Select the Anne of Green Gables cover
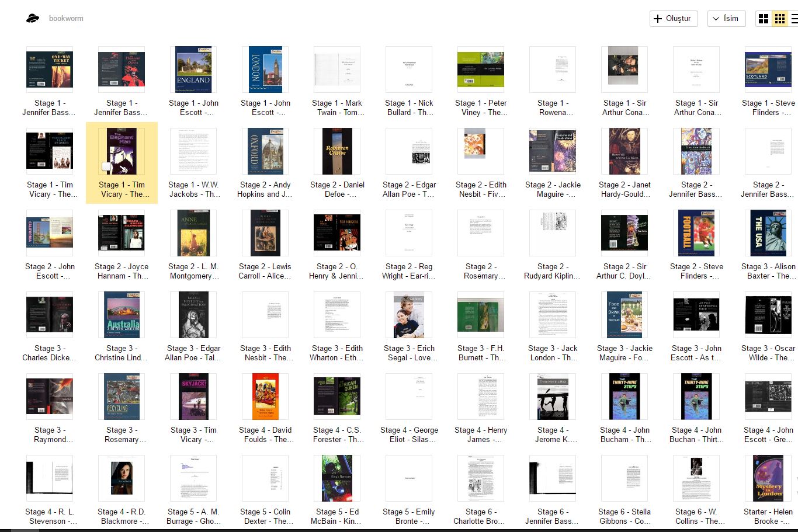Viewport: 798px width, 532px height. click(193, 233)
